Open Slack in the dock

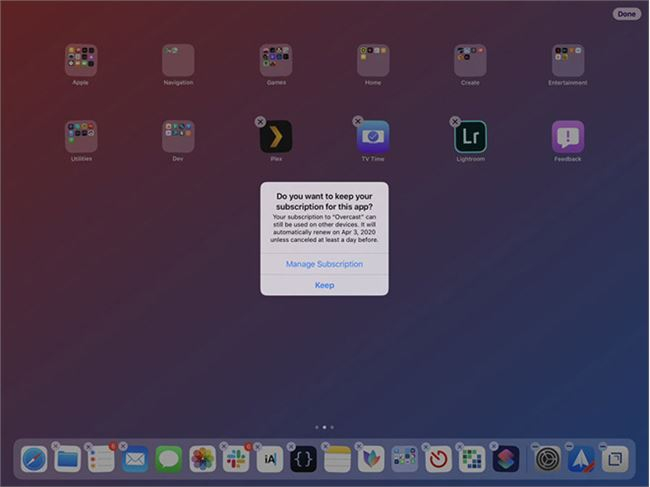(x=236, y=459)
